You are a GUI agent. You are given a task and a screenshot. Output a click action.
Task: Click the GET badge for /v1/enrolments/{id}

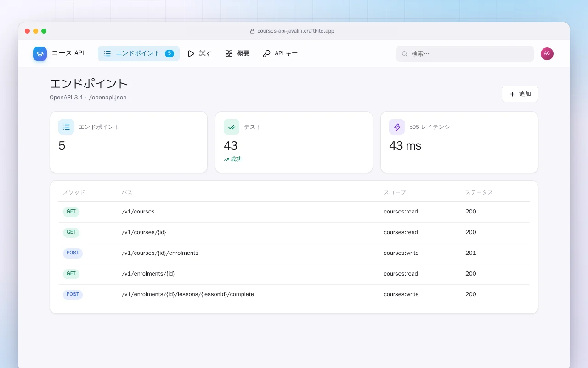71,274
